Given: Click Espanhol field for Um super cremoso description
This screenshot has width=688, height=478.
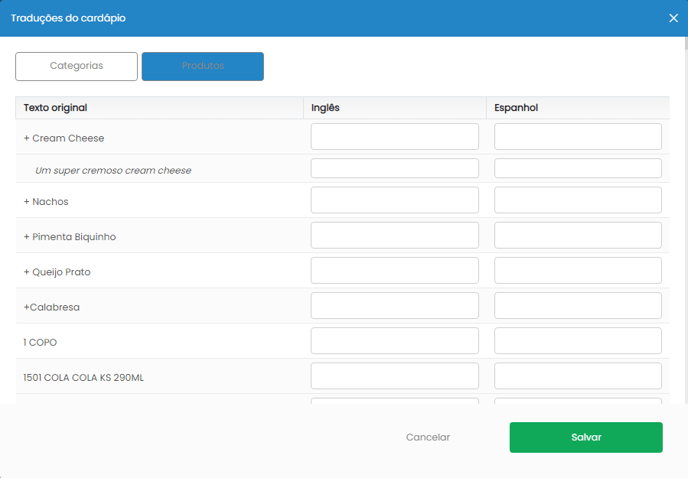Looking at the screenshot, I should [x=578, y=168].
